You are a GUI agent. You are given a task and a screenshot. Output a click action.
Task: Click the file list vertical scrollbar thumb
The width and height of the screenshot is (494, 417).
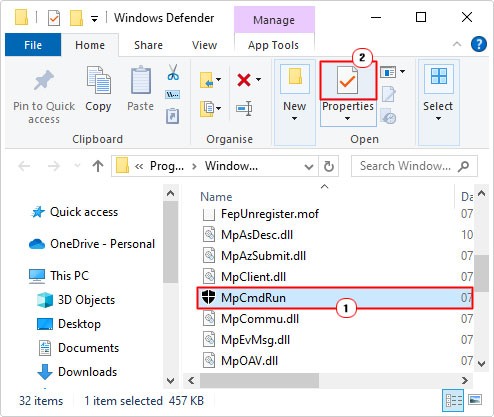(481, 273)
